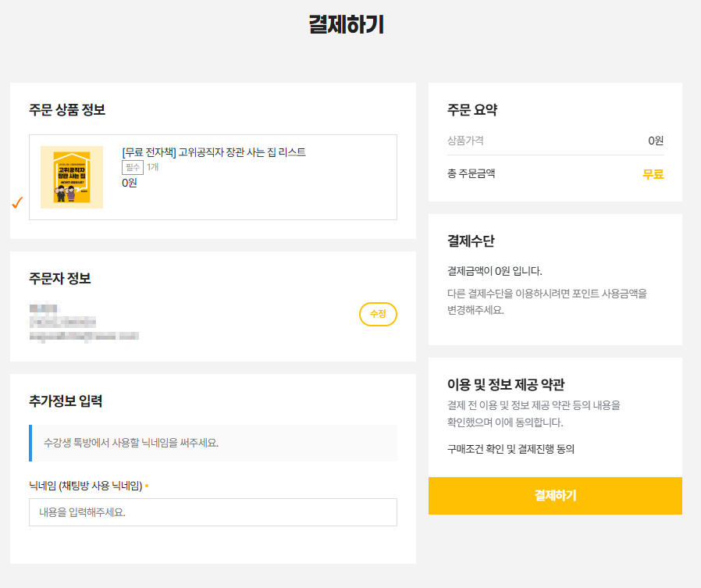Viewport: 701px width, 588px height.
Task: Click the 필수 badge under the product name
Action: pyautogui.click(x=133, y=168)
